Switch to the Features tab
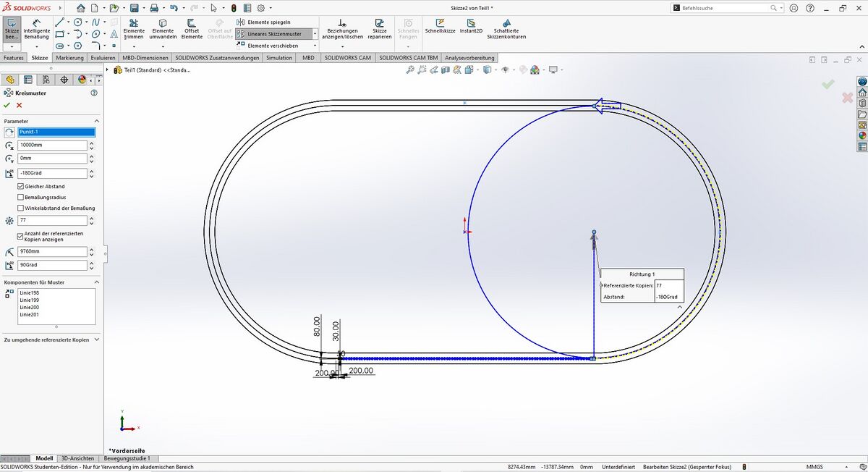This screenshot has height=472, width=868. (x=13, y=57)
